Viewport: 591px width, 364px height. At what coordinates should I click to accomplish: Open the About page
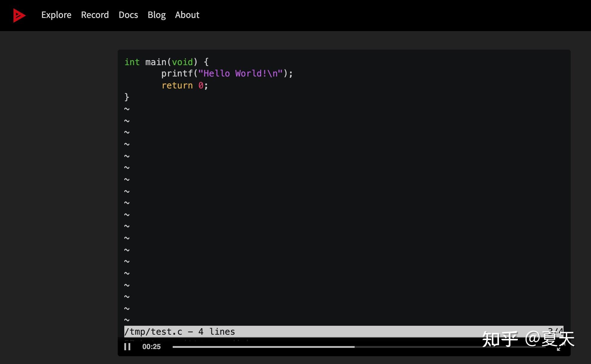187,15
